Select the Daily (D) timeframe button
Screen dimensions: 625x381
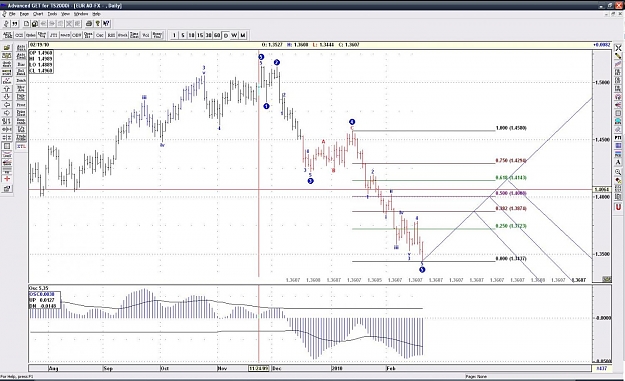[226, 35]
